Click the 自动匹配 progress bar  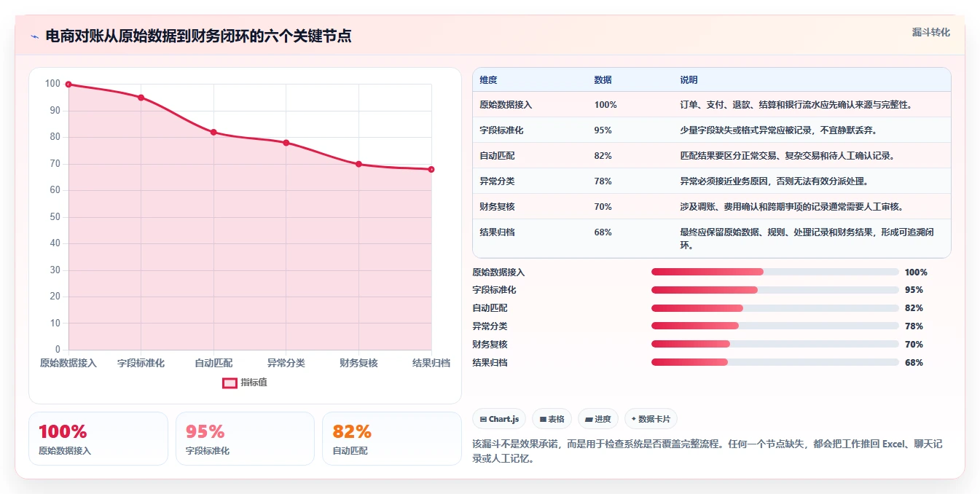[x=775, y=308]
